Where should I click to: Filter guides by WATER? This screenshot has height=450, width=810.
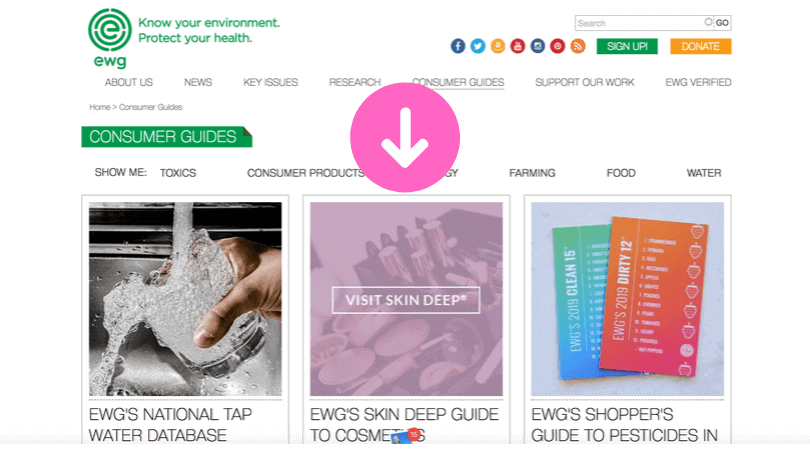[x=704, y=173]
